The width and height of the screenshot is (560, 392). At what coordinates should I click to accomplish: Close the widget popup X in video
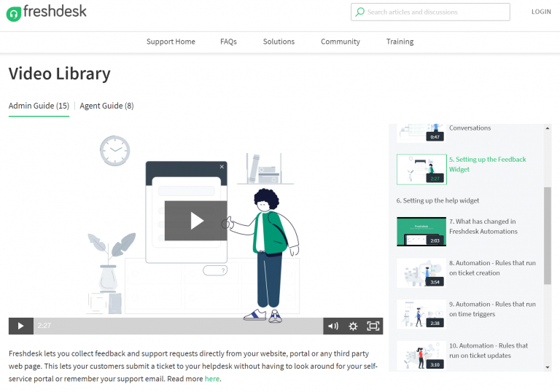[x=222, y=167]
